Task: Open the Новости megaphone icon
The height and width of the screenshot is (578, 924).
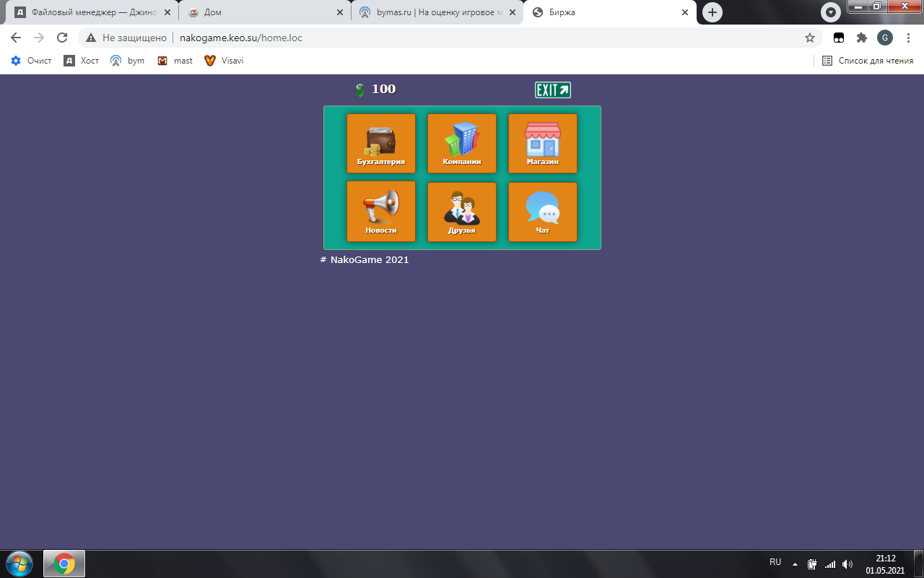Action: click(380, 211)
